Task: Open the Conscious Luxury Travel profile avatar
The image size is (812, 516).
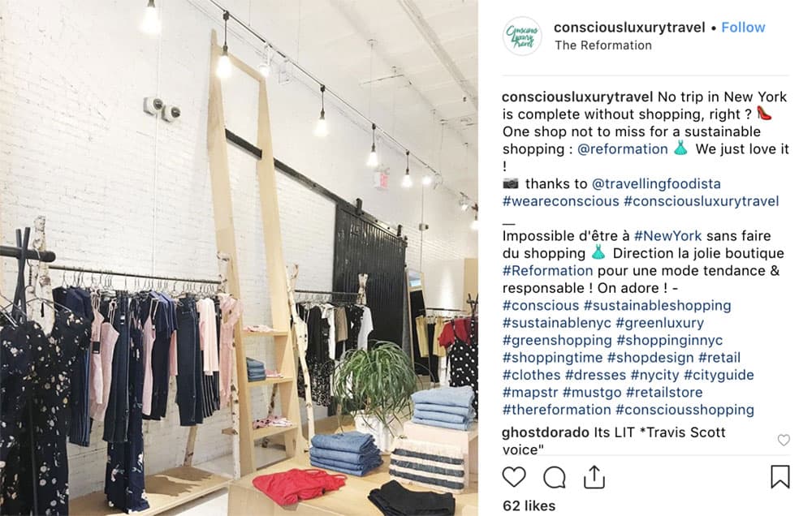Action: (522, 36)
